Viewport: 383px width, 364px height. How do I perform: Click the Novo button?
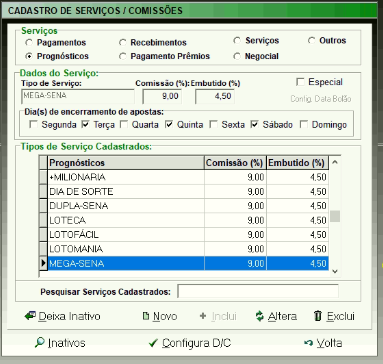tap(160, 316)
